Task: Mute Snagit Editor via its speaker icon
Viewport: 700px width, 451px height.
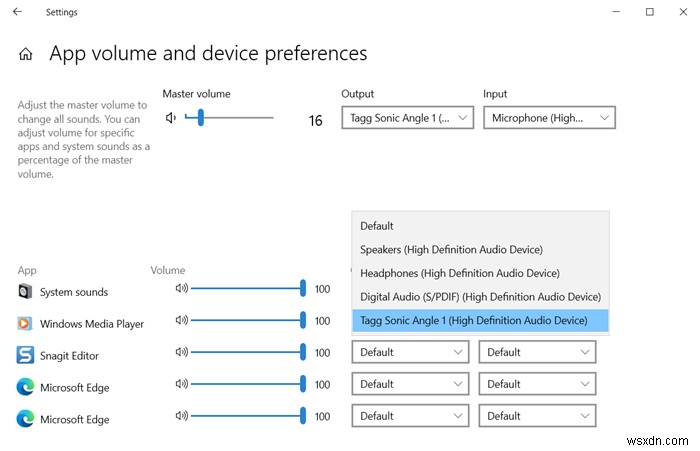Action: [x=182, y=352]
